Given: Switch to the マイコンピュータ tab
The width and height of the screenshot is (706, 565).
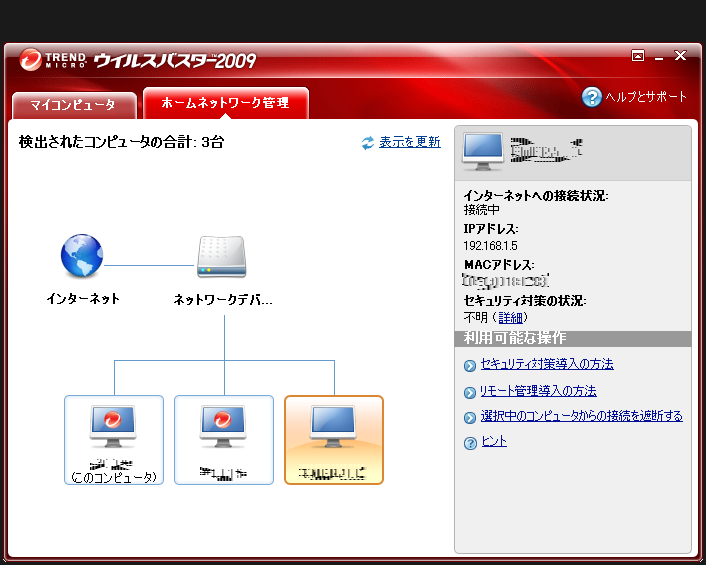Looking at the screenshot, I should [74, 105].
